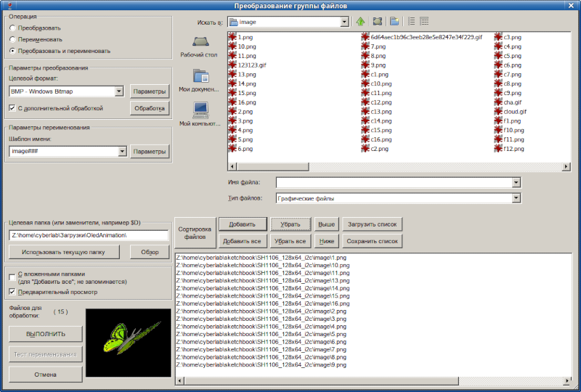Go up one folder level with the green arrow

[360, 22]
